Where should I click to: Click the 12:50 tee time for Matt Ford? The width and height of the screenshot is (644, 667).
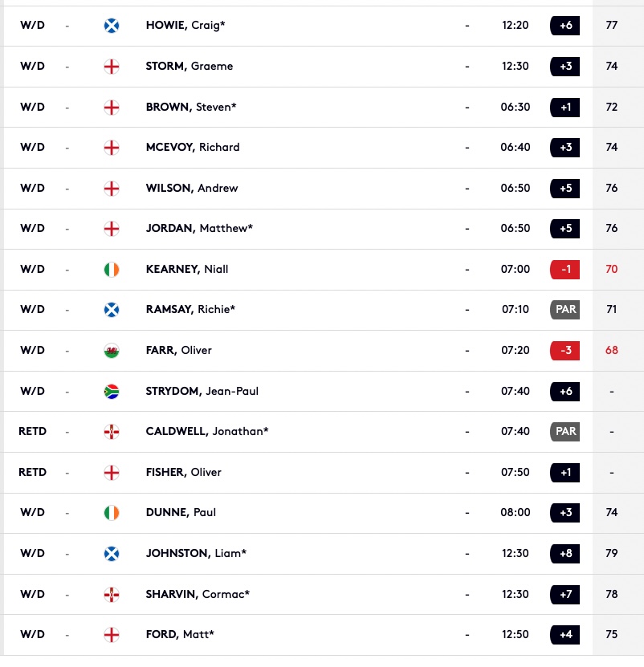coord(515,635)
